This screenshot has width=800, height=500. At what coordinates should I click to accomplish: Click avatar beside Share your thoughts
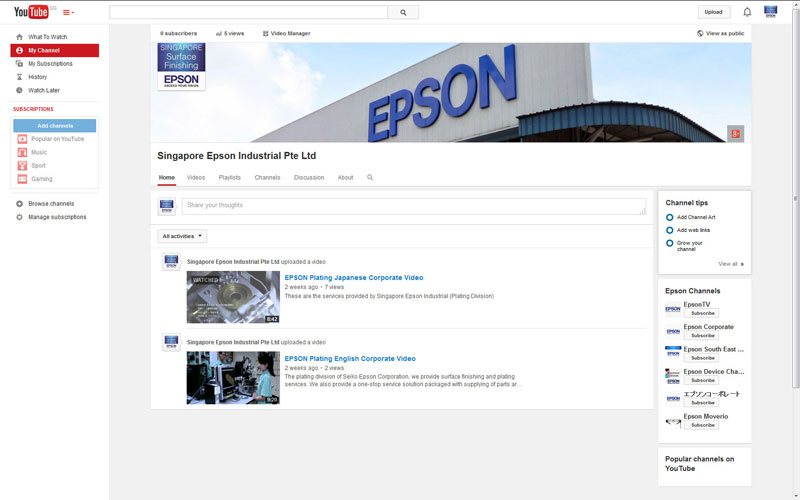[167, 207]
